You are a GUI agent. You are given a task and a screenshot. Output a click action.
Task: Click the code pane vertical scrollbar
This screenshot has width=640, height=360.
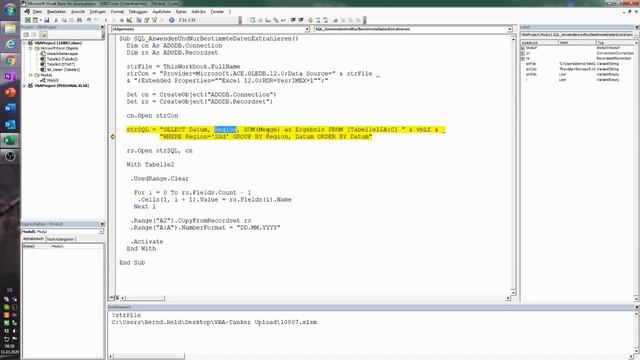pos(513,166)
